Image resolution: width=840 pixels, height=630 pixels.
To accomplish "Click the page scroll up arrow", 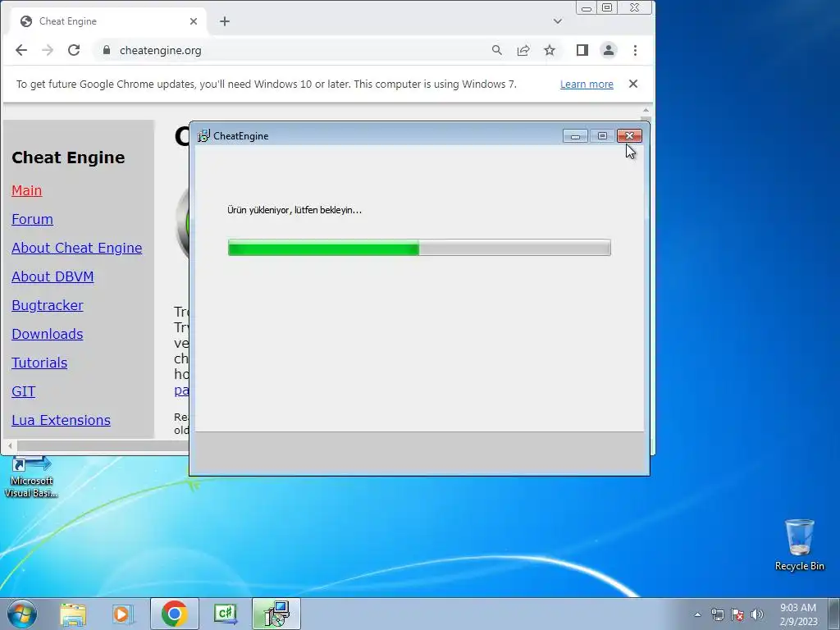I will click(646, 111).
